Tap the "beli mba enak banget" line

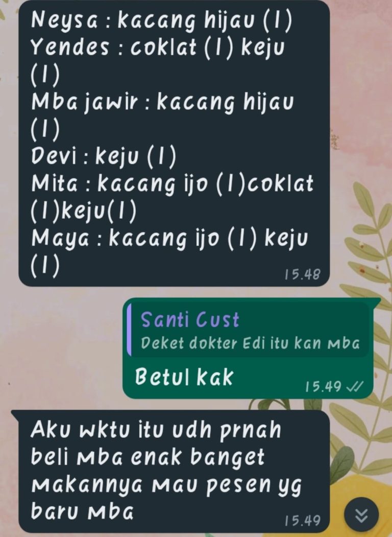coord(148,457)
